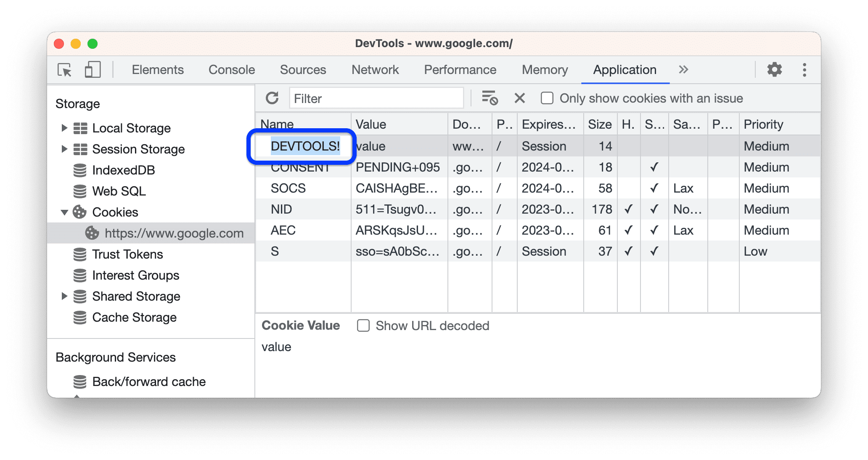Click the clear filter icon (X)
The width and height of the screenshot is (868, 460).
519,98
